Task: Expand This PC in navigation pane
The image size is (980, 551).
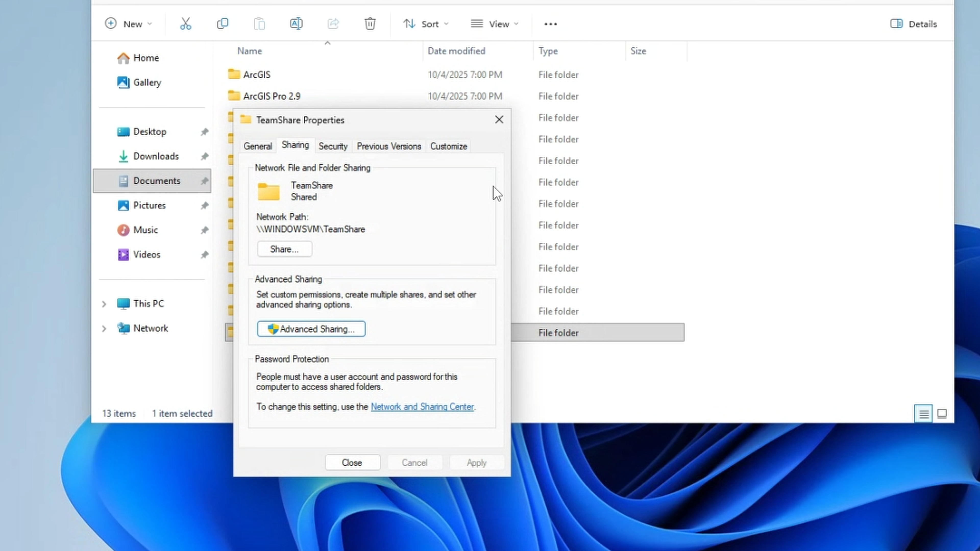Action: point(104,304)
